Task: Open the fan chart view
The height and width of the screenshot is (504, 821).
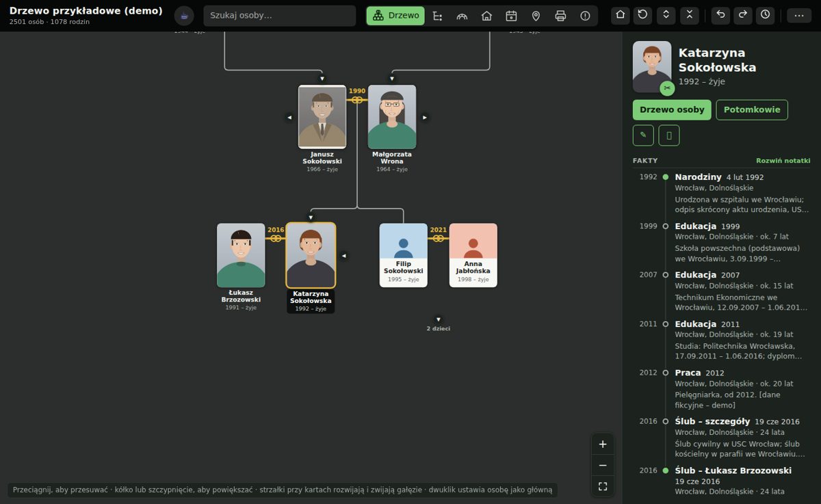Action: point(462,16)
